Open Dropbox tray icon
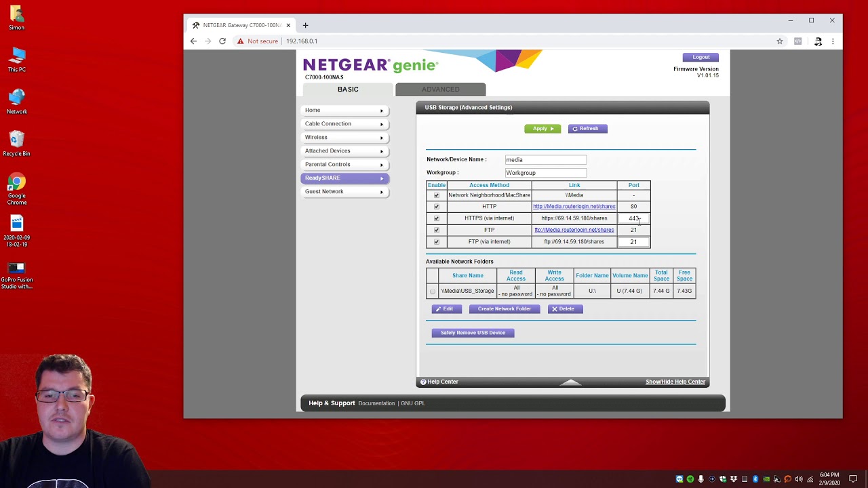The width and height of the screenshot is (868, 488). coord(734,479)
